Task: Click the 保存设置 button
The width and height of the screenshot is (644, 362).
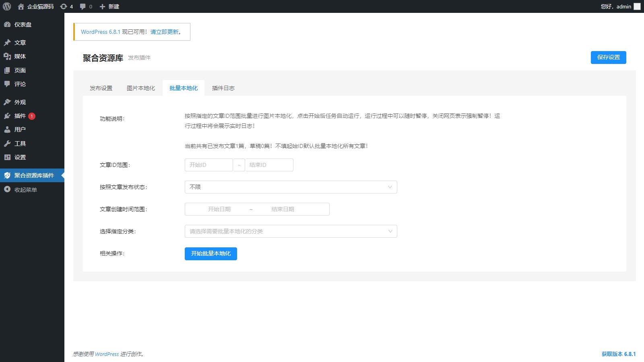Action: pyautogui.click(x=608, y=57)
